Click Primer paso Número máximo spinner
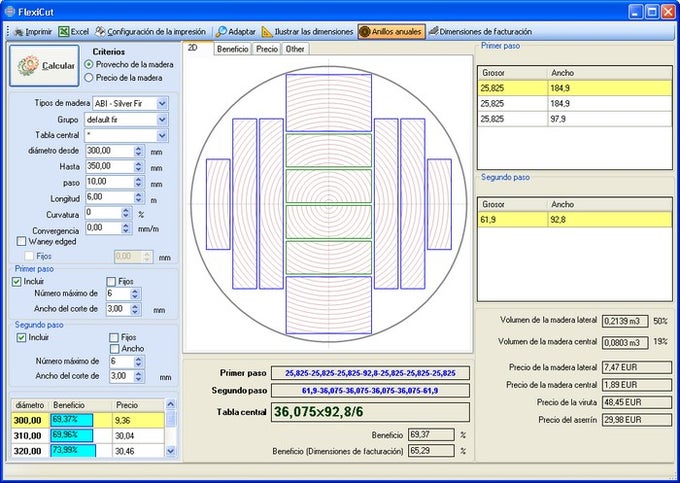Screen dimensions: 680x483 point(135,294)
